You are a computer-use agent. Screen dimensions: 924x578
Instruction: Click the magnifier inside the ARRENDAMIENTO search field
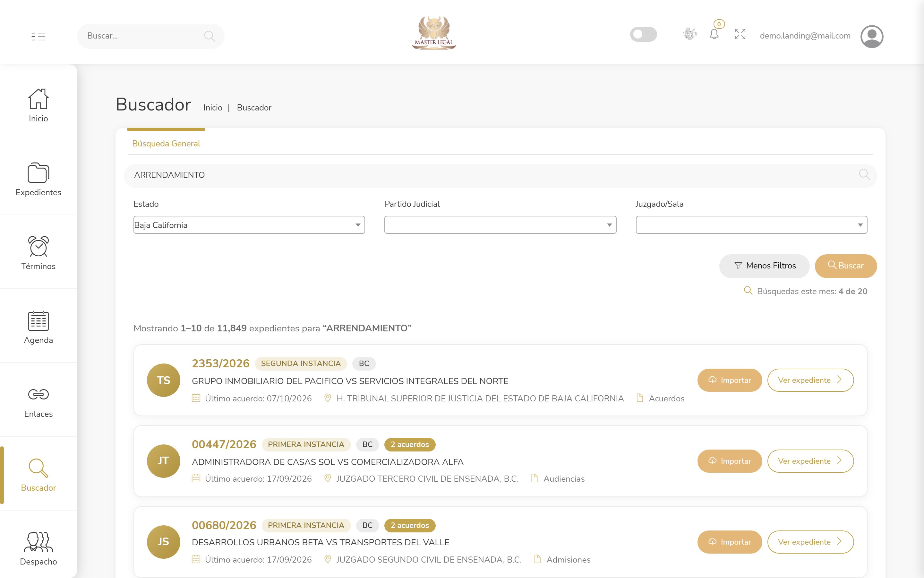[864, 175]
